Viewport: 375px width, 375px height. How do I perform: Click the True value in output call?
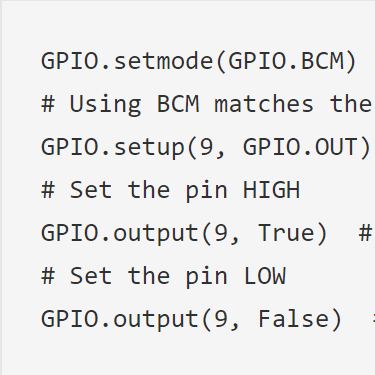tap(286, 233)
